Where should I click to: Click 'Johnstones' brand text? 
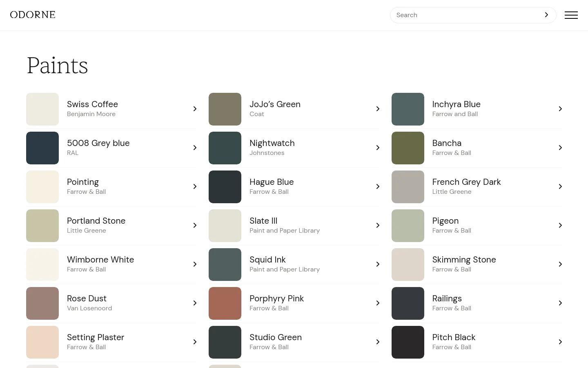click(267, 153)
